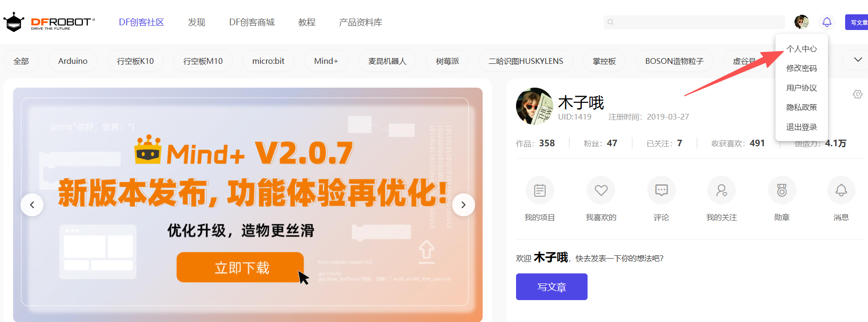
Task: Select 行空板M10 category chip
Action: point(203,61)
